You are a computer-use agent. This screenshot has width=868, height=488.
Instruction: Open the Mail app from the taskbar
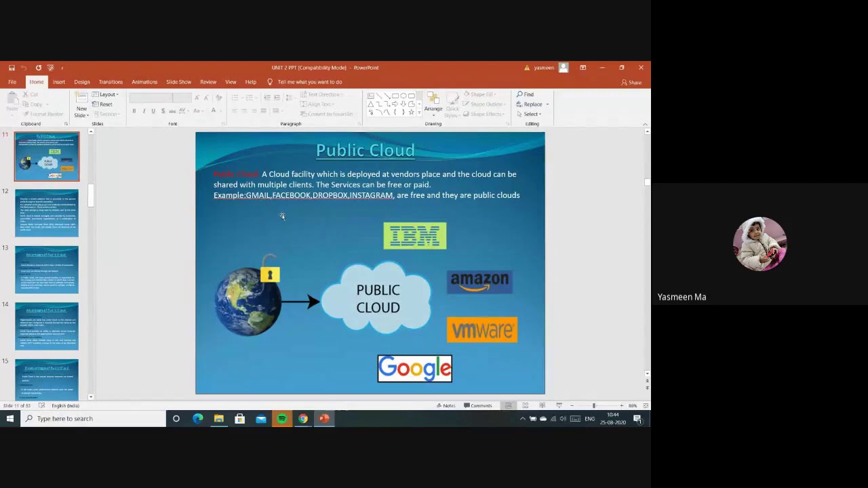(260, 419)
